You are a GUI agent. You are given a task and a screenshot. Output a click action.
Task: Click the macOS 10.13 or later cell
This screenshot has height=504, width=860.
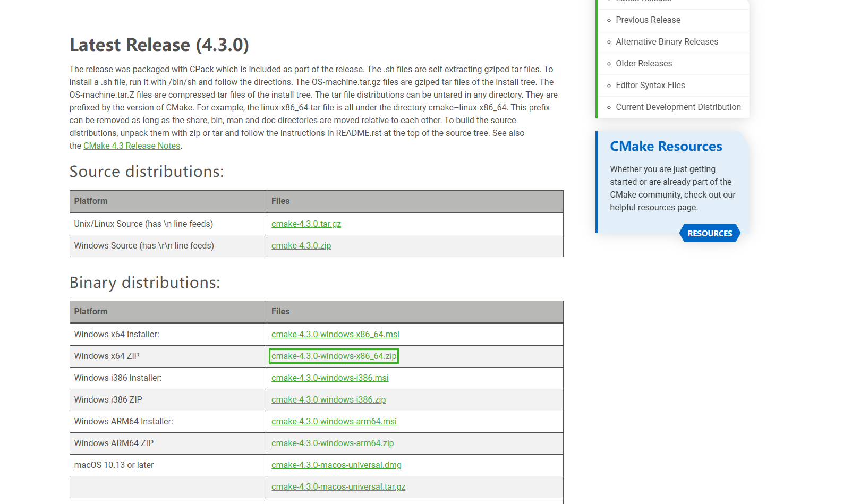[x=168, y=465]
